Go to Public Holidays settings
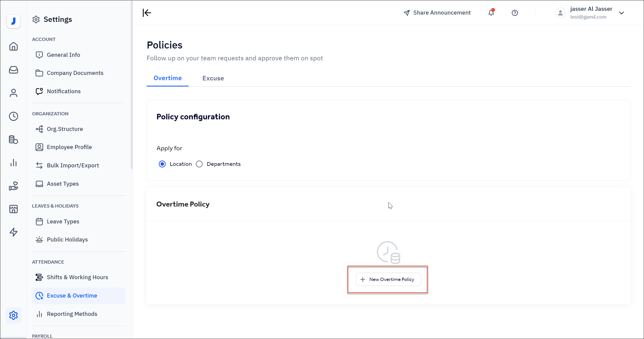Viewport: 644px width, 339px height. [67, 239]
